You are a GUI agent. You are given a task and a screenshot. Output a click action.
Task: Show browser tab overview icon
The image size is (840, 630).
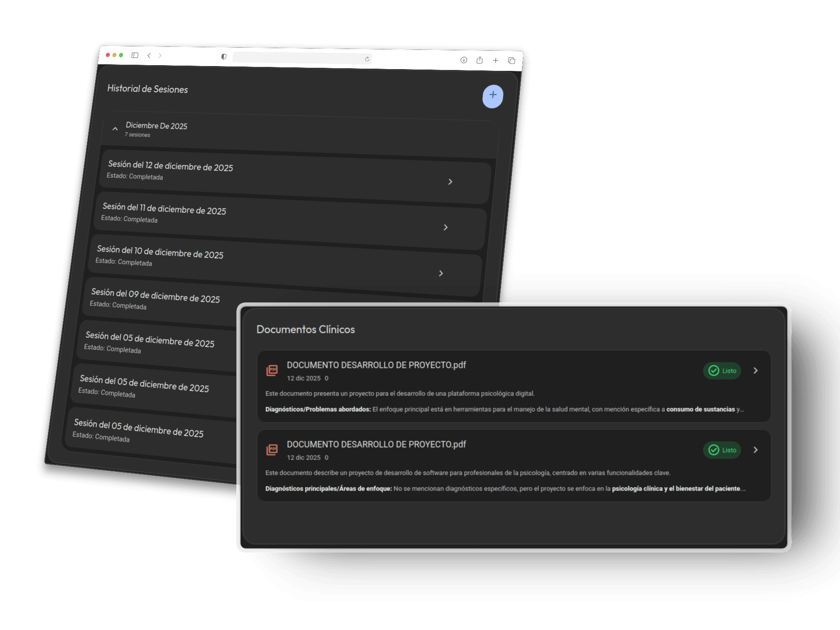(511, 61)
